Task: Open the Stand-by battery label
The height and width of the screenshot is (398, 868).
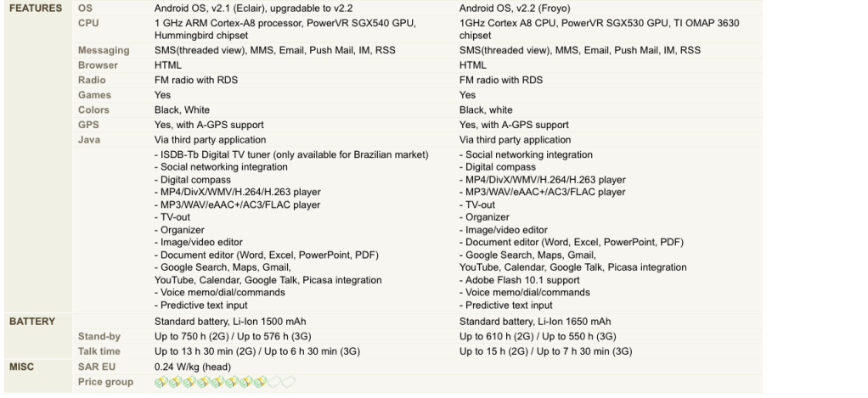Action: pos(99,337)
